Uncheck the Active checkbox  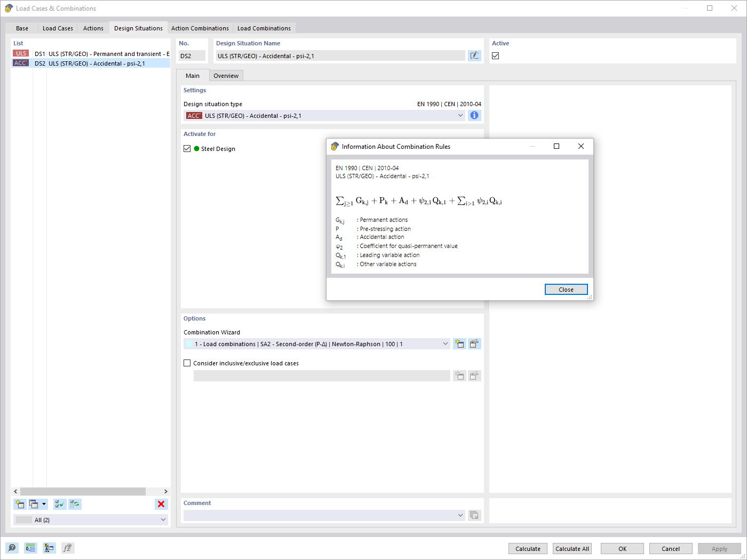pos(495,55)
